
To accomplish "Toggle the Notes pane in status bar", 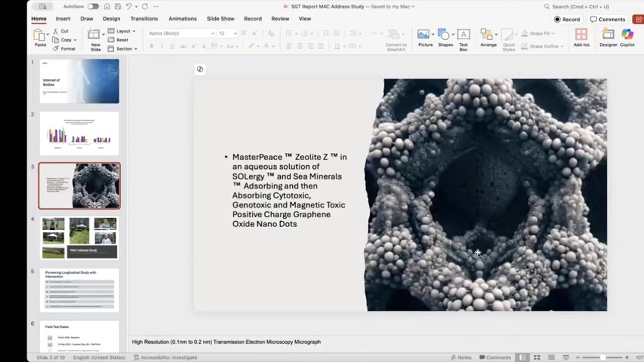I will (x=460, y=357).
